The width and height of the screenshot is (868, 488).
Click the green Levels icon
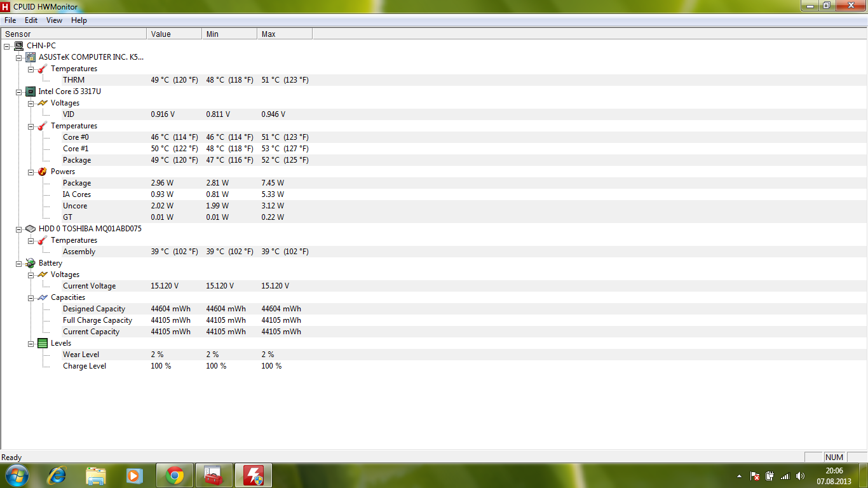(43, 343)
